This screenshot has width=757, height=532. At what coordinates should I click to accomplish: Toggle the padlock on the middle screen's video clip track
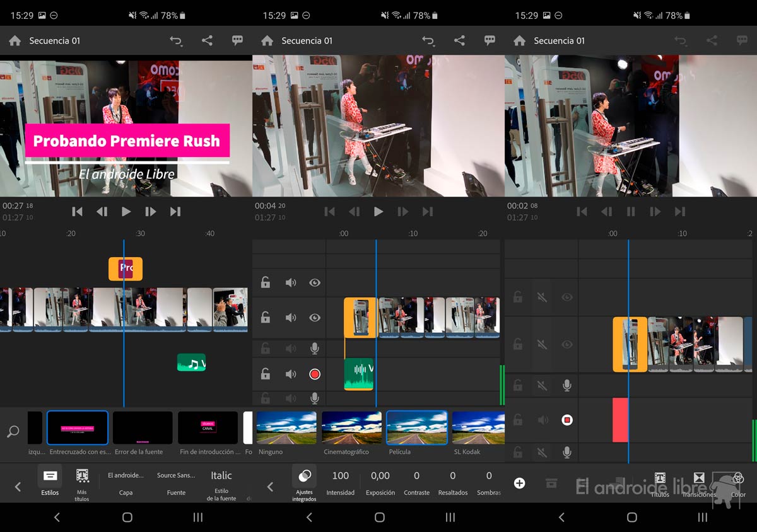266,318
